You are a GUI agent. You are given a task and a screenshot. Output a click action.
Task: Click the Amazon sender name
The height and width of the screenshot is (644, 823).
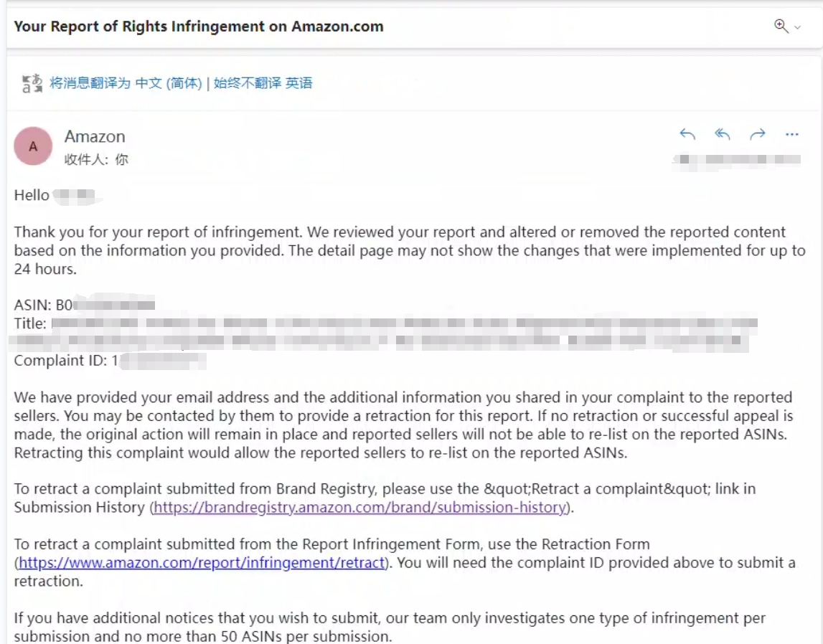[x=95, y=136]
